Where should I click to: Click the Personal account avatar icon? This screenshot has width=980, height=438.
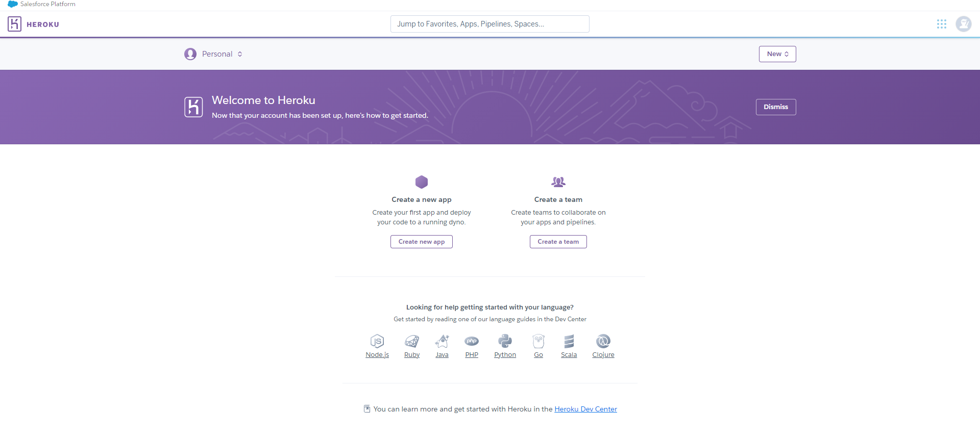pyautogui.click(x=190, y=54)
